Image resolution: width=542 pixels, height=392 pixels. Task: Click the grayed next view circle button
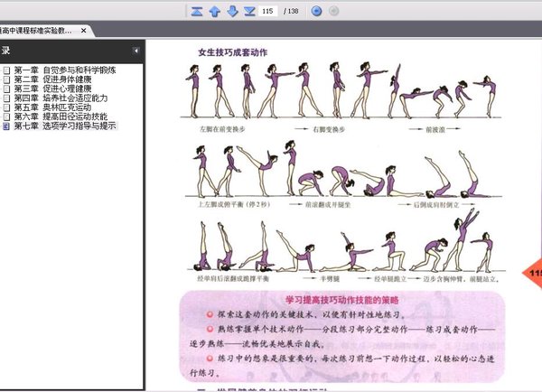click(x=333, y=11)
